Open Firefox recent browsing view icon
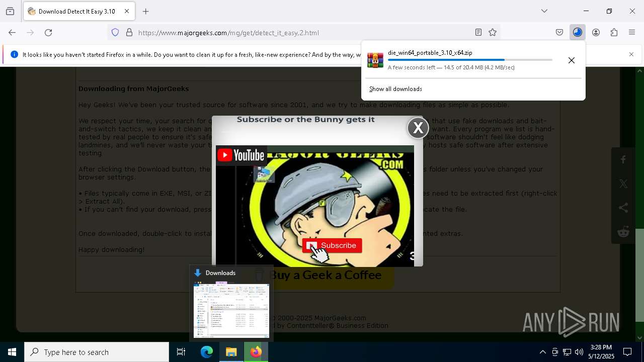The height and width of the screenshot is (362, 644). 10,11
